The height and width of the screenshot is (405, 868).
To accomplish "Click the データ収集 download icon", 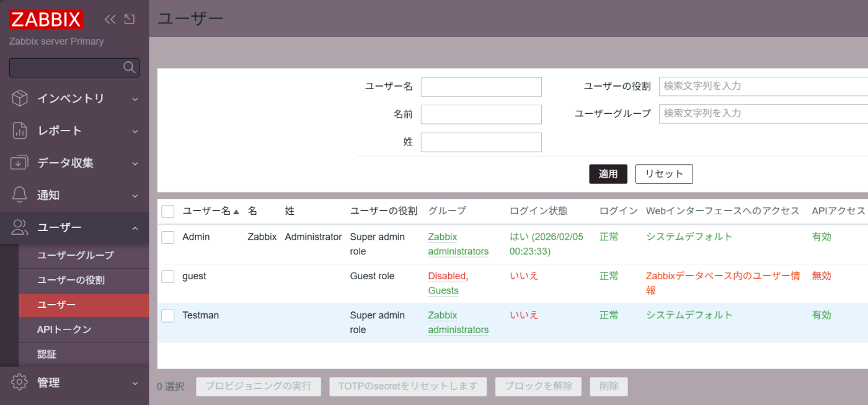I will [x=20, y=162].
